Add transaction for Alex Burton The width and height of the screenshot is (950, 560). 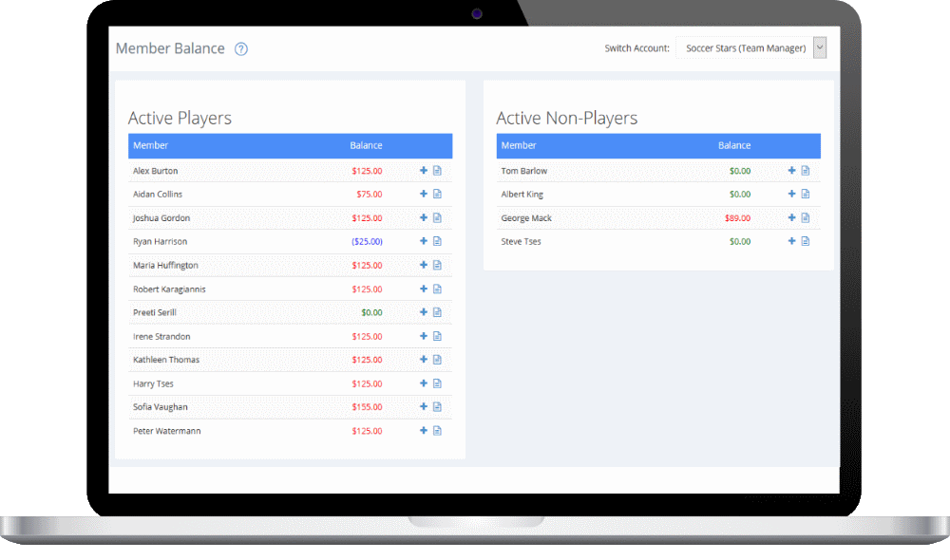pos(424,171)
